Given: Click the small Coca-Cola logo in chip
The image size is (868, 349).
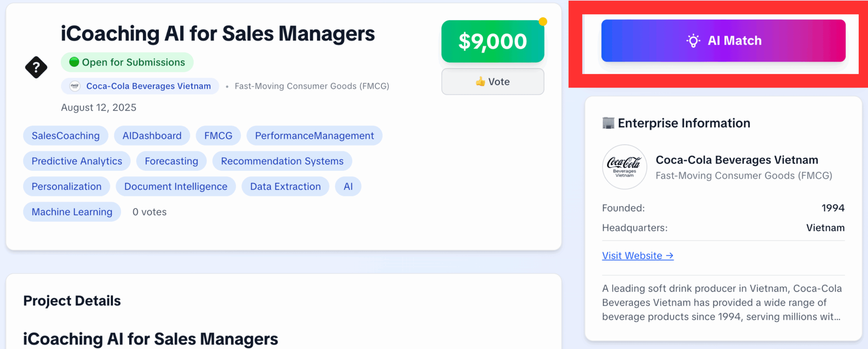Looking at the screenshot, I should (x=75, y=86).
